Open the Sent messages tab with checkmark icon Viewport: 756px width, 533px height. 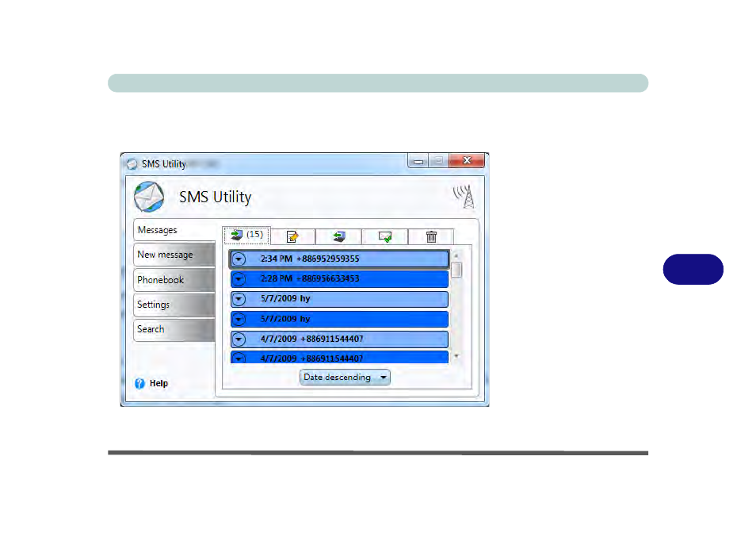point(385,237)
